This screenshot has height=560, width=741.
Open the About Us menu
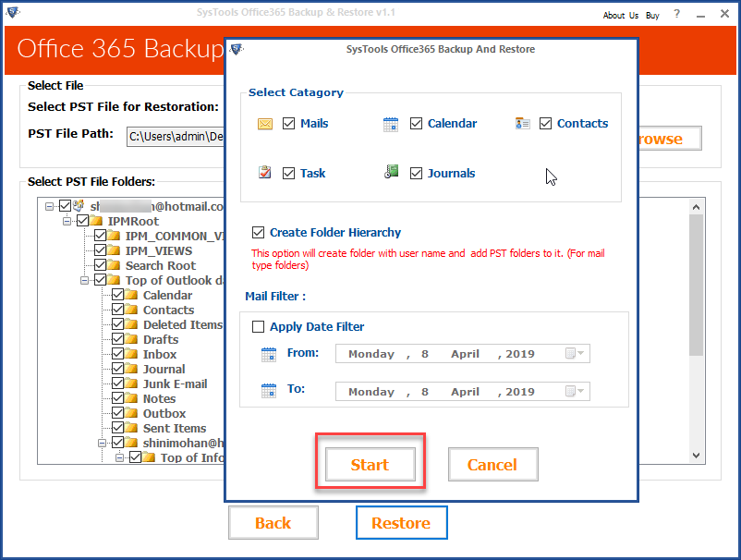point(620,15)
